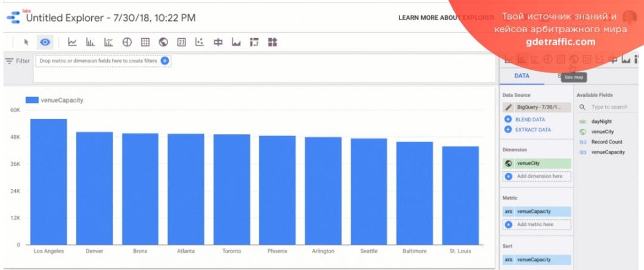Click the Available Fields heading
This screenshot has width=644, height=270.
point(595,95)
